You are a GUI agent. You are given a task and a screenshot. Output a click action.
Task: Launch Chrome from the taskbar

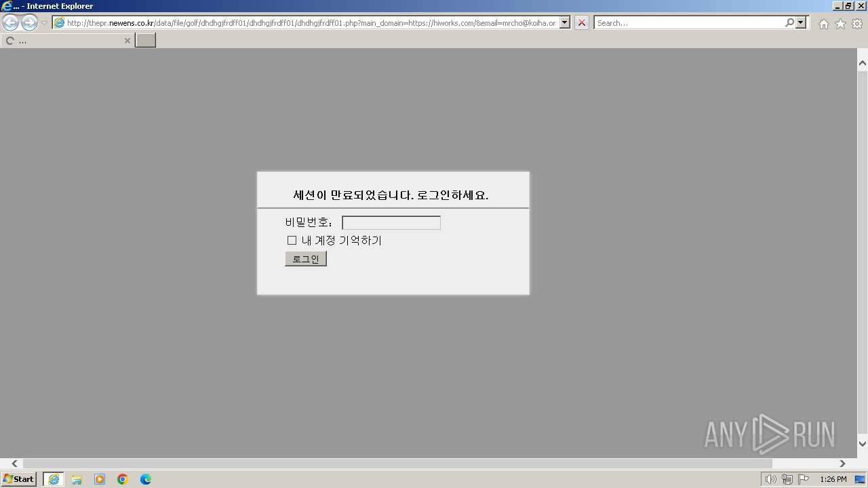tap(123, 479)
